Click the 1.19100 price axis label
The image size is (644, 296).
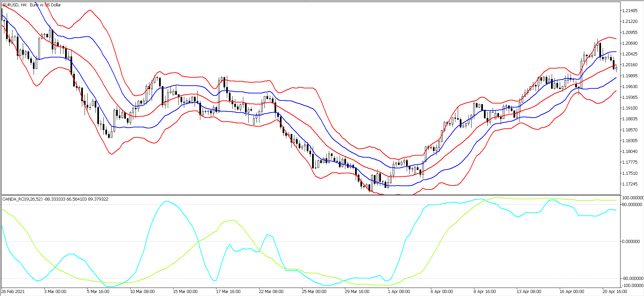[630, 108]
